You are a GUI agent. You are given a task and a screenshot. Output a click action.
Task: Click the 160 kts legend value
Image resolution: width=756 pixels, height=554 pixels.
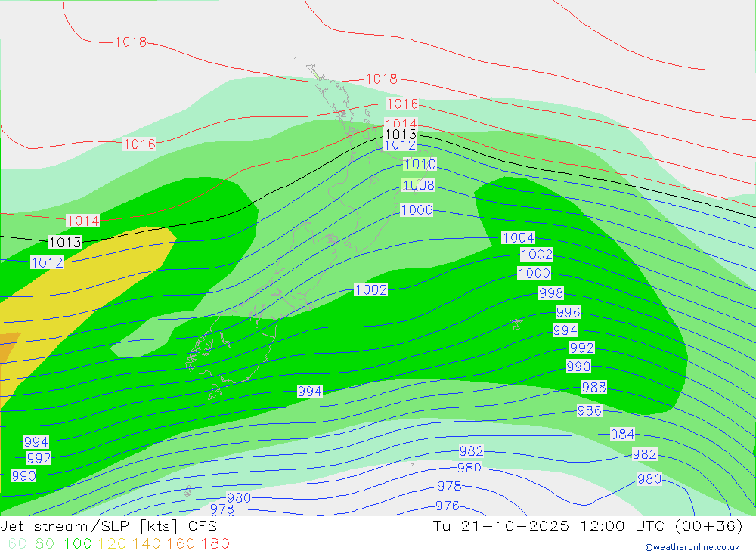181,543
